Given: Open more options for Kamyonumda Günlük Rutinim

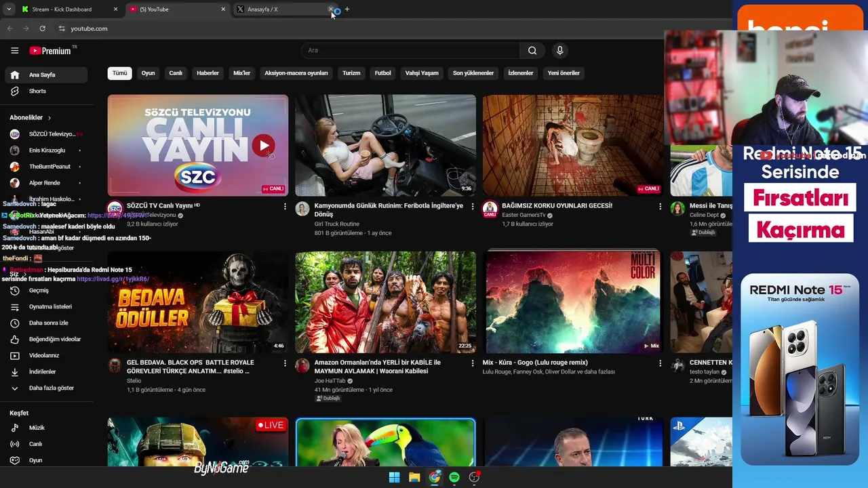Looking at the screenshot, I should 473,206.
